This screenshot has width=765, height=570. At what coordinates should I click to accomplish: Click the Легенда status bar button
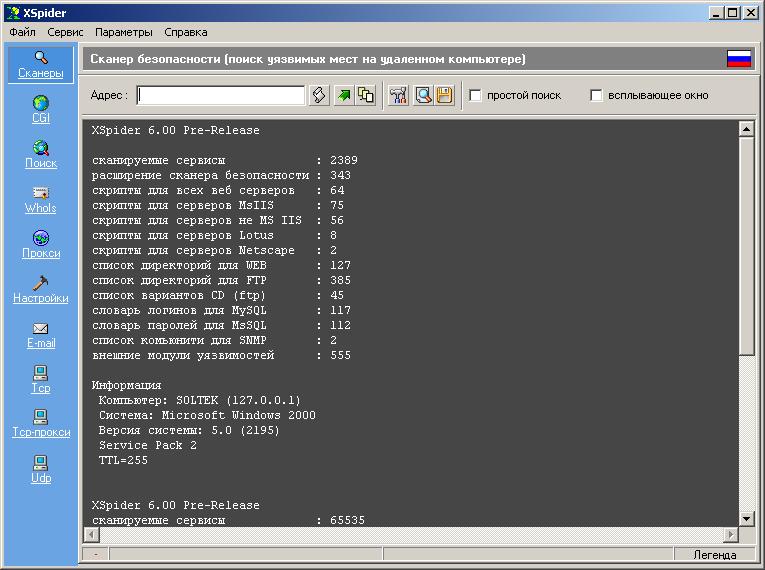pos(714,554)
